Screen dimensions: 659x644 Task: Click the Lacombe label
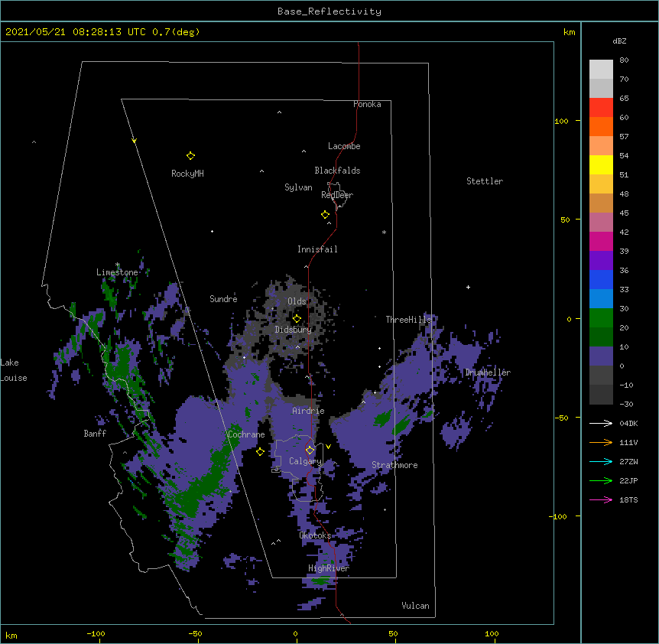coord(344,146)
